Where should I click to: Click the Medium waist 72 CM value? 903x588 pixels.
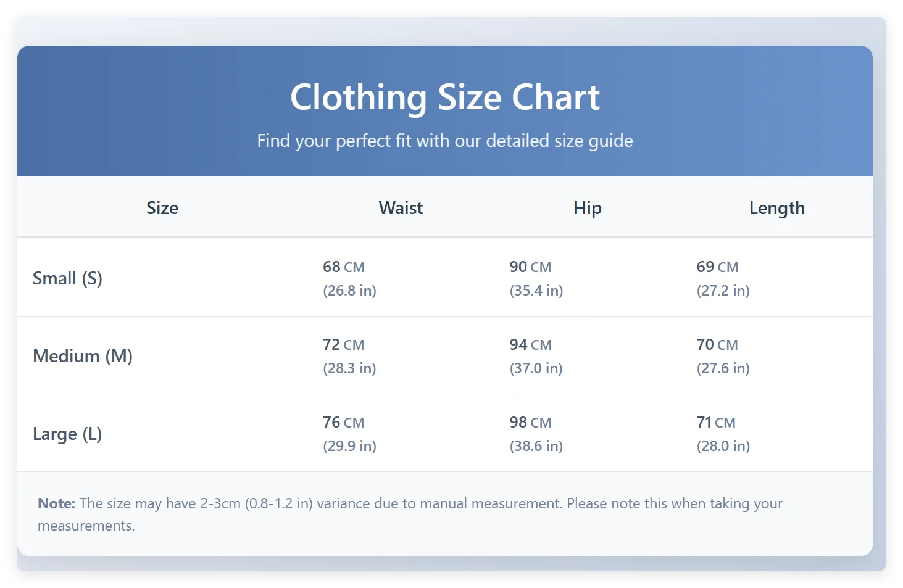tap(344, 345)
